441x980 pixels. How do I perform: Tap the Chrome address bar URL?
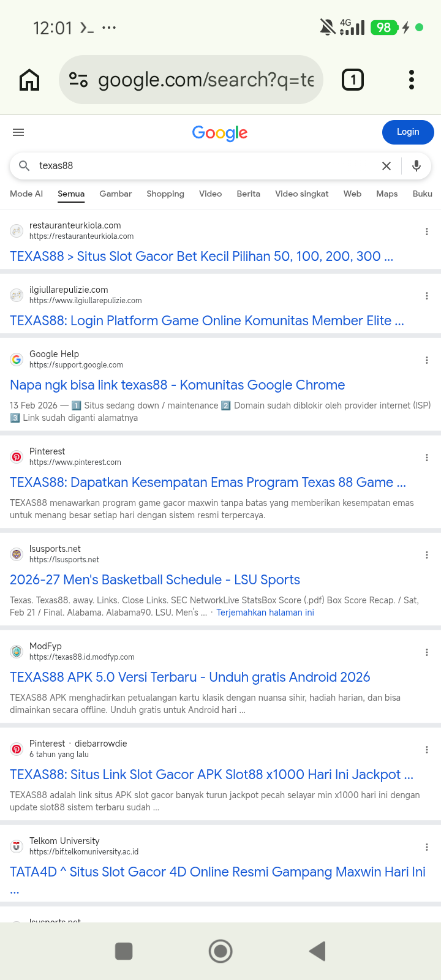tap(206, 80)
